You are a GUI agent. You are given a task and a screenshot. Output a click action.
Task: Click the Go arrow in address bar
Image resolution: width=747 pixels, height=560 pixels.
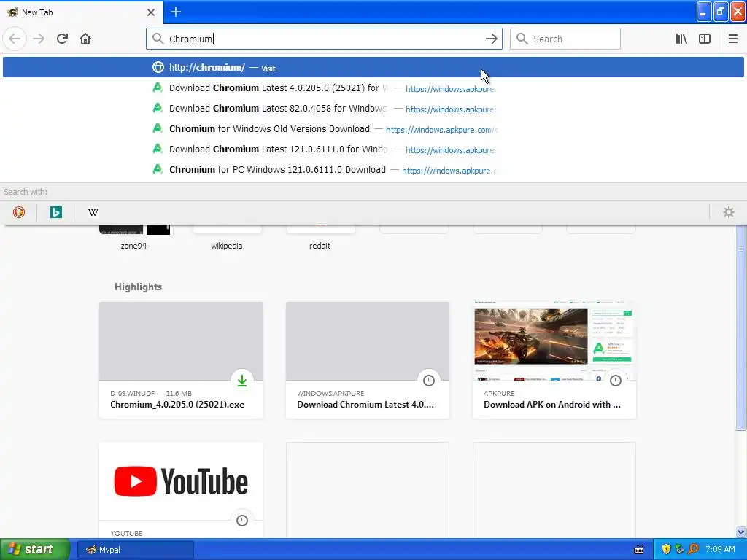click(x=491, y=39)
